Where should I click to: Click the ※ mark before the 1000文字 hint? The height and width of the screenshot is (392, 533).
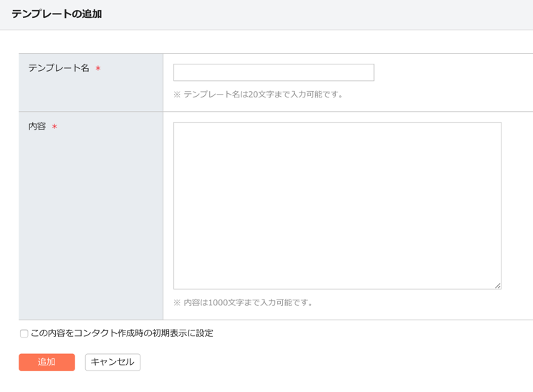(x=177, y=302)
